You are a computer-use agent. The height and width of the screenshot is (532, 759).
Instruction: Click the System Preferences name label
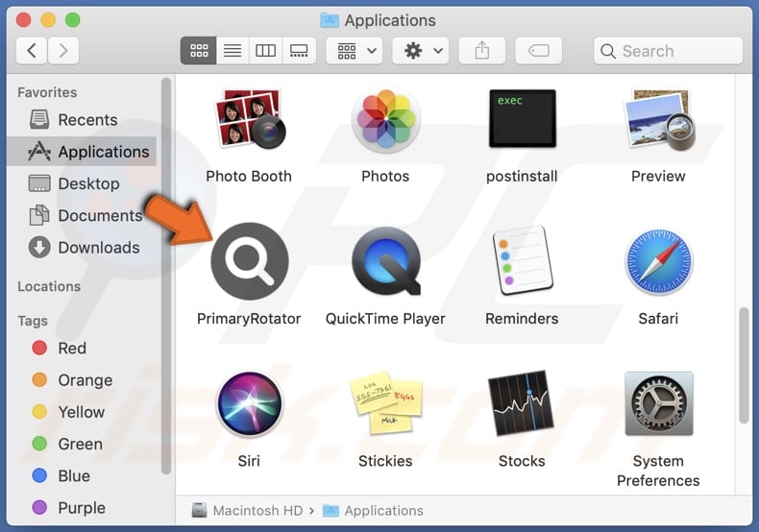click(658, 471)
